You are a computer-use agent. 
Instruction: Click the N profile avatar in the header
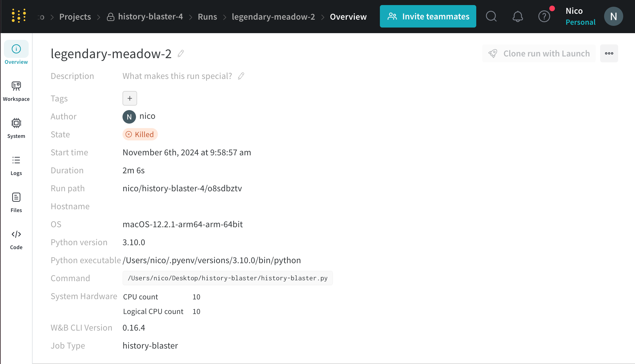(x=613, y=16)
